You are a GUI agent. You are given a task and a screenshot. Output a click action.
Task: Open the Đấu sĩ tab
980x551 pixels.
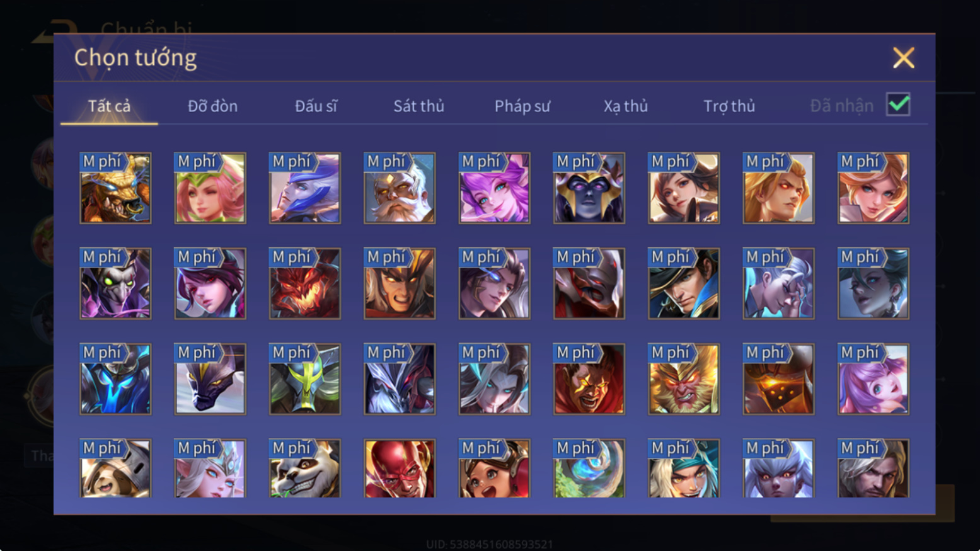coord(316,106)
